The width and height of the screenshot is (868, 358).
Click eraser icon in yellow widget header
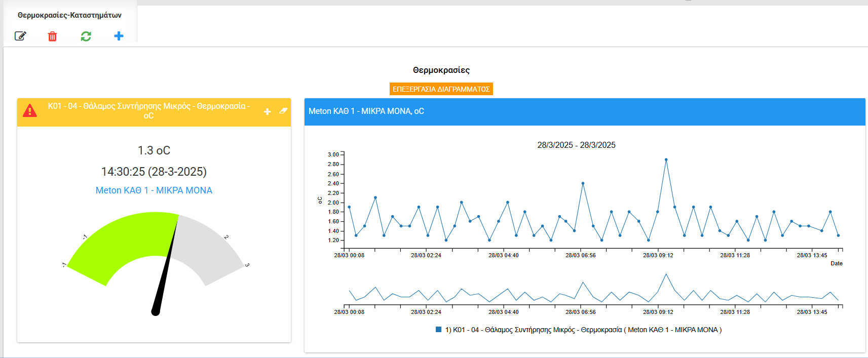[283, 110]
